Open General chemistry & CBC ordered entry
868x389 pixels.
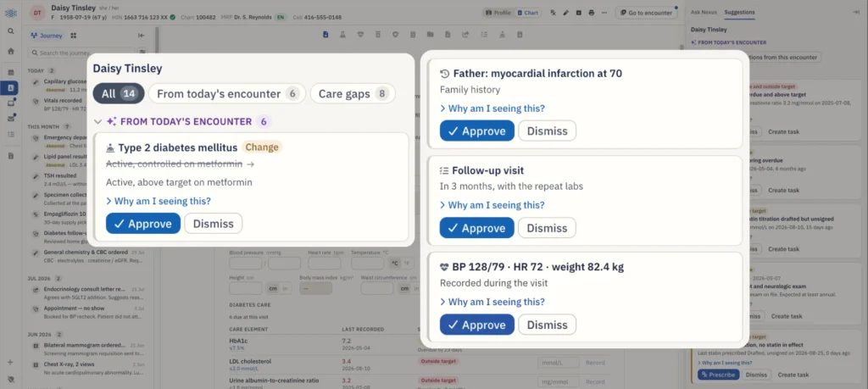click(x=89, y=255)
